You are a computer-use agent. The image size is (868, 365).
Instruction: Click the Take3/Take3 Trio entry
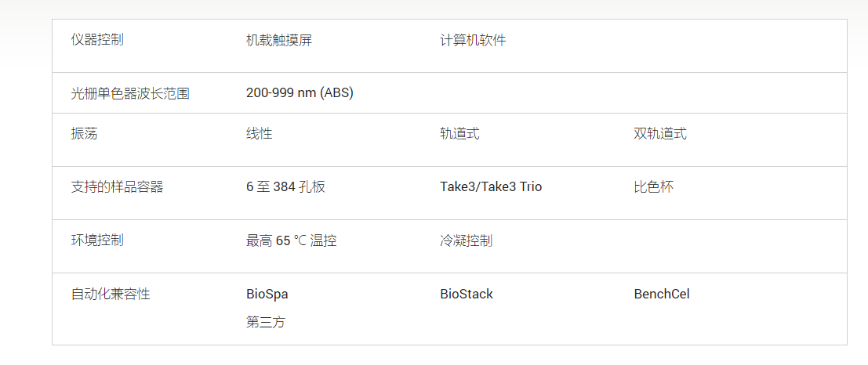point(491,187)
